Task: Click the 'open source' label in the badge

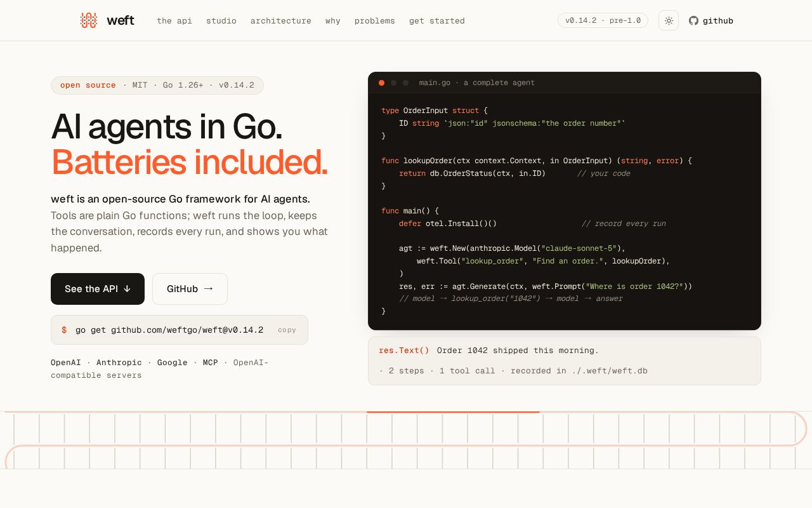Action: click(88, 85)
